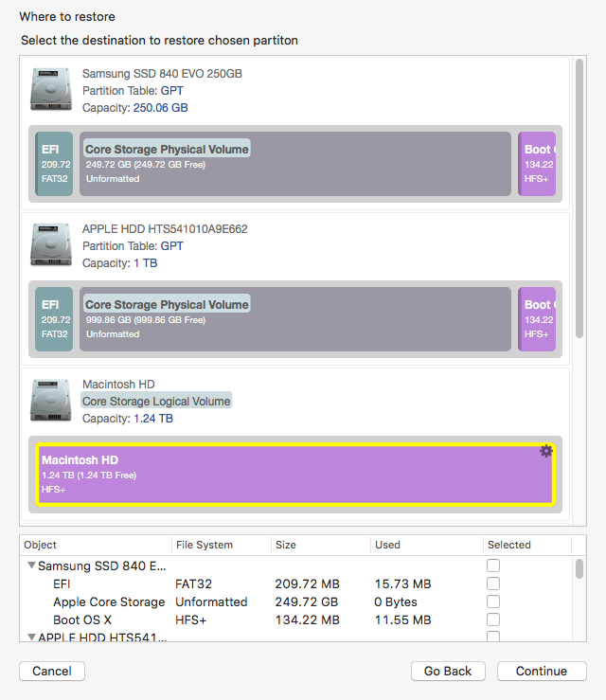Select the Macintosh HD 1.24 TB partition
This screenshot has width=606, height=700.
coord(295,475)
